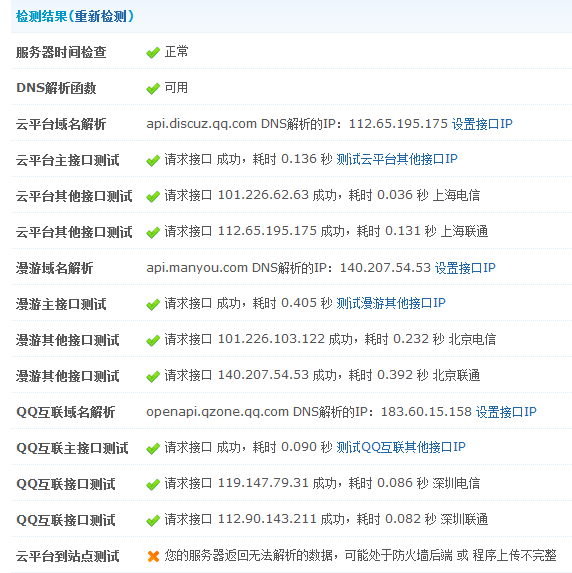Screen dimensions: 572x573
Task: Click 测试漫游其他接口IP link
Action: click(x=391, y=303)
